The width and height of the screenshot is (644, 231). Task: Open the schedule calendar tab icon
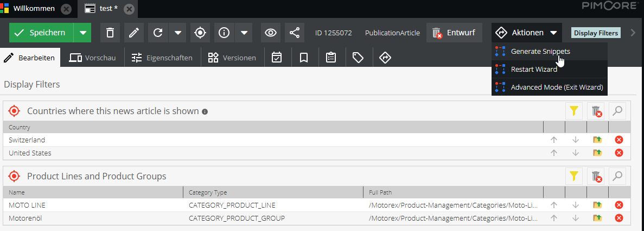pos(277,58)
